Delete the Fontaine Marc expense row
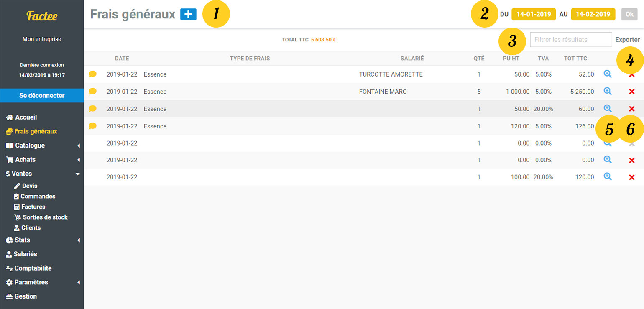 tap(631, 92)
